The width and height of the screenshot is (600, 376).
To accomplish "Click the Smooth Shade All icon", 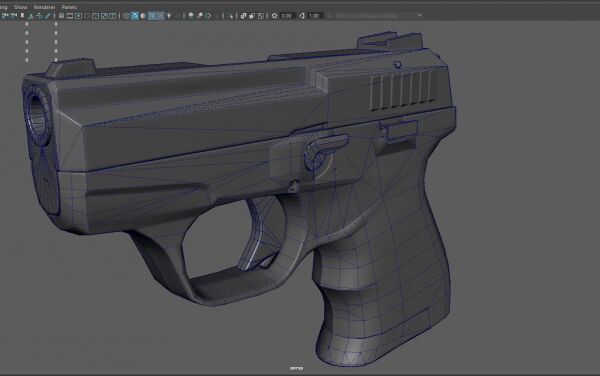I will (x=135, y=16).
